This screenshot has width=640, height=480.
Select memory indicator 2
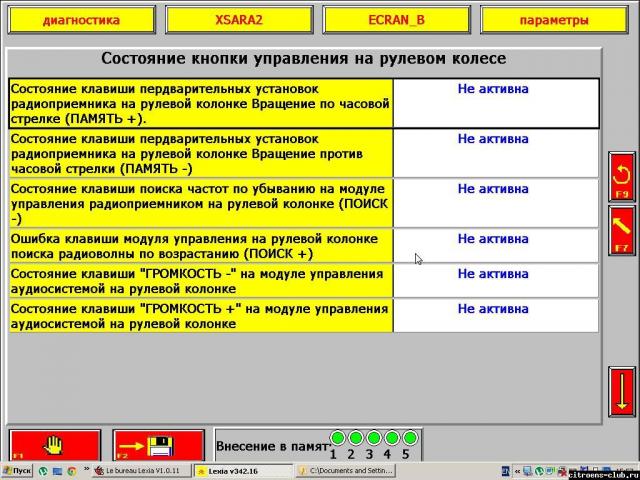356,438
